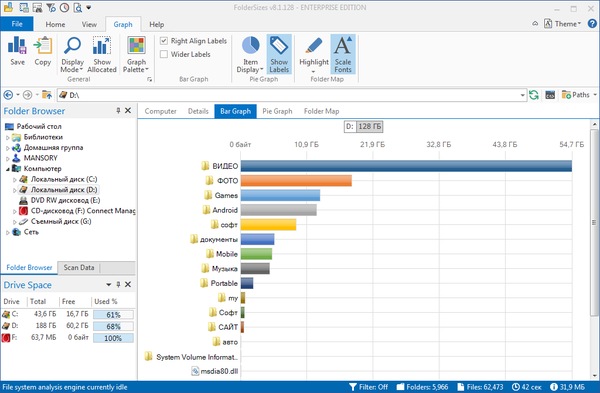Image resolution: width=600 pixels, height=393 pixels.
Task: Expand the Библиотеки tree node
Action: point(8,137)
